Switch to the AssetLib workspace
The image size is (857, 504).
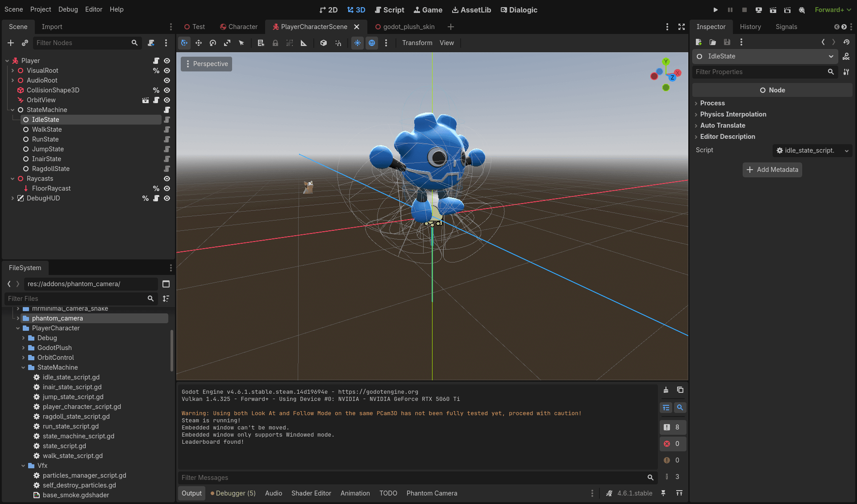471,10
